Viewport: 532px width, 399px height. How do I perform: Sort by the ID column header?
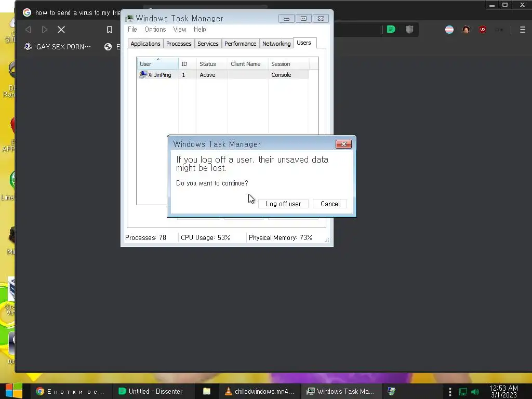(x=187, y=64)
